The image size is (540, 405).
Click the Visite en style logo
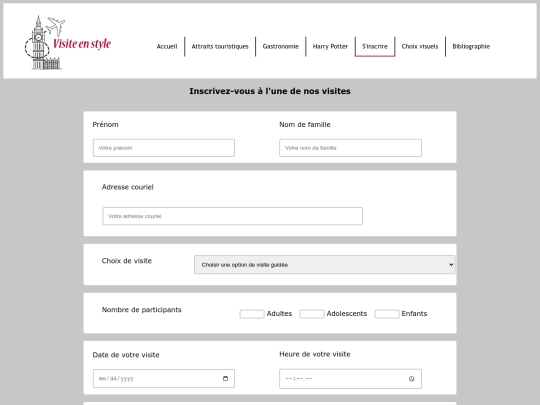pos(68,42)
